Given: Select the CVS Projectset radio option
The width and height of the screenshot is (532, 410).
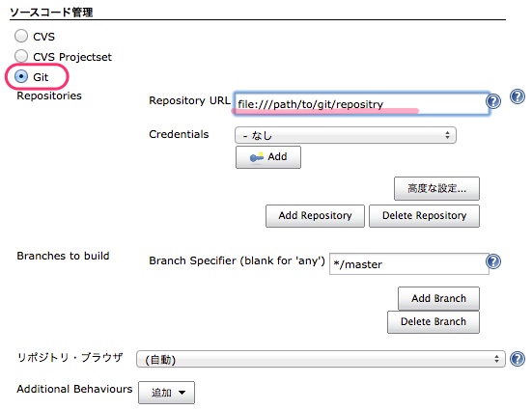Looking at the screenshot, I should pos(21,56).
